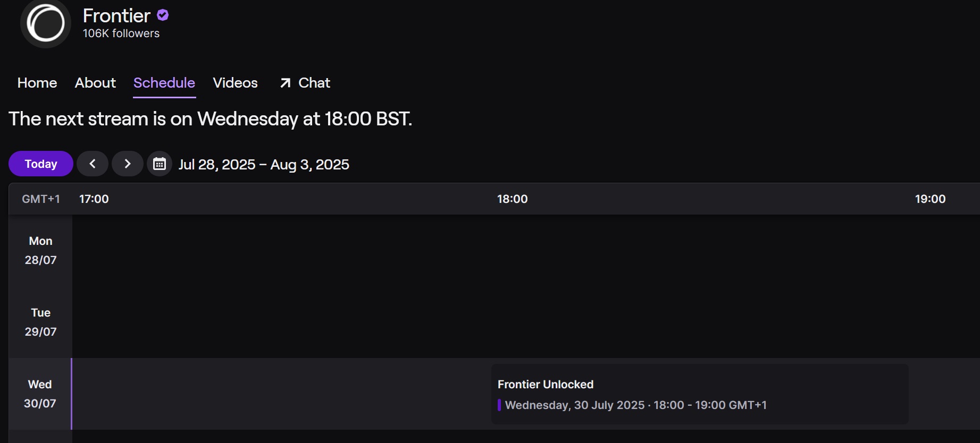Select the Tue 29/07 day label
Screen dimensions: 980x443
(x=40, y=322)
